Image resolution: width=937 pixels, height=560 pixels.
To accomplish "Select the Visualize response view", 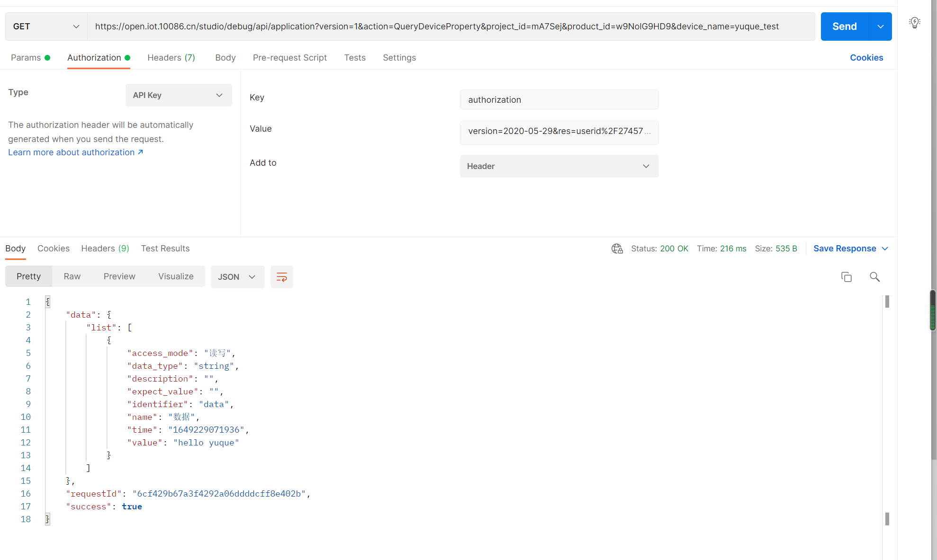I will (x=176, y=276).
